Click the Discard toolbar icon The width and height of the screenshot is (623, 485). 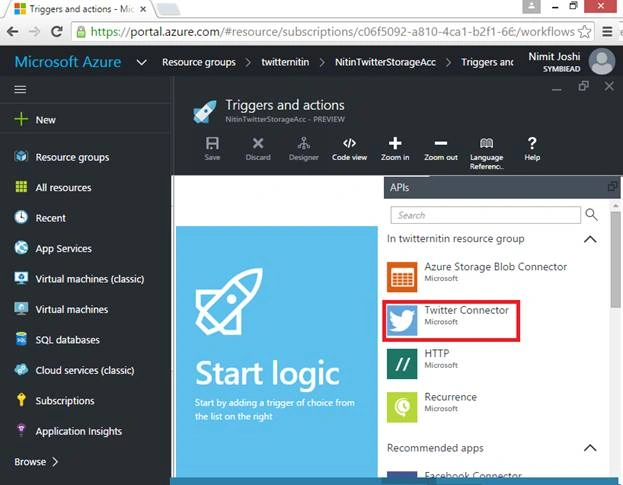258,143
